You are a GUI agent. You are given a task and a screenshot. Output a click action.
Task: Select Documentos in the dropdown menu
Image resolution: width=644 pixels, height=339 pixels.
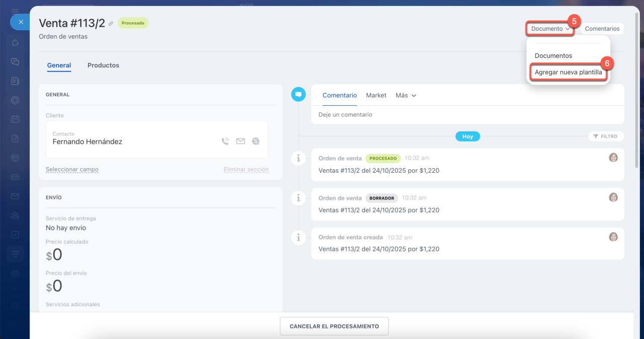(553, 56)
